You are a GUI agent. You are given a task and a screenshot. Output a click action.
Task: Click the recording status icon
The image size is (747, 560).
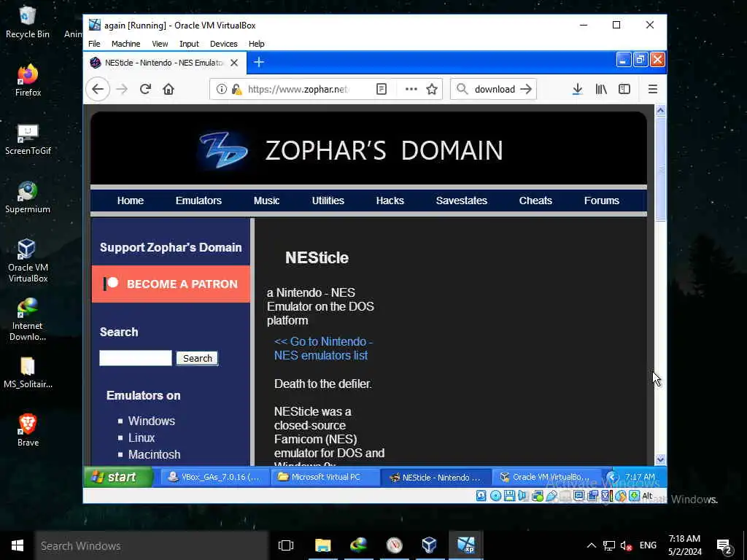(592, 496)
